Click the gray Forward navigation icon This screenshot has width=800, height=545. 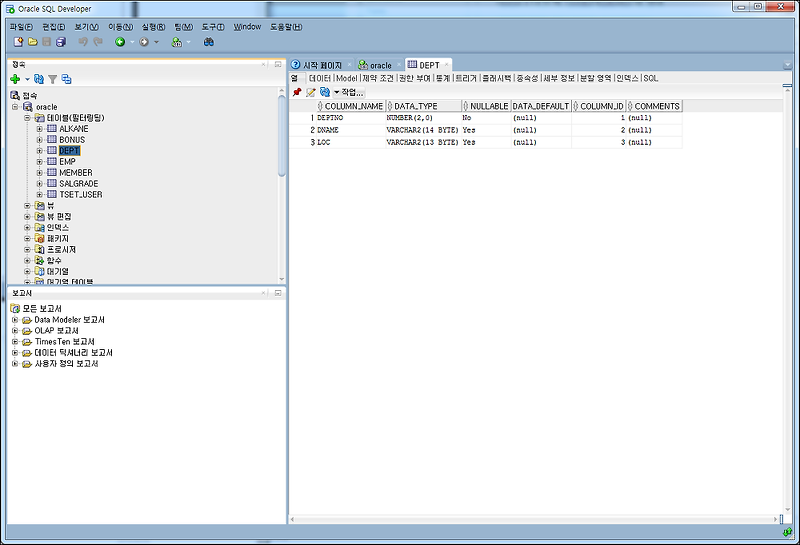tap(144, 42)
